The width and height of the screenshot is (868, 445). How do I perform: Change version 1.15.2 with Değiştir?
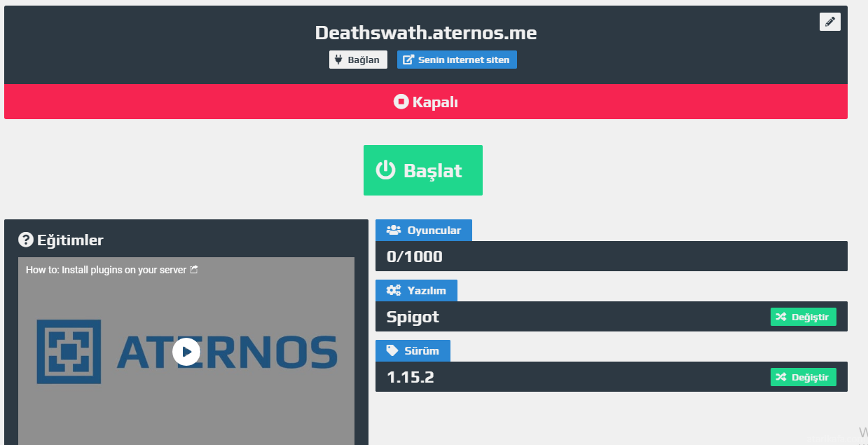(803, 377)
